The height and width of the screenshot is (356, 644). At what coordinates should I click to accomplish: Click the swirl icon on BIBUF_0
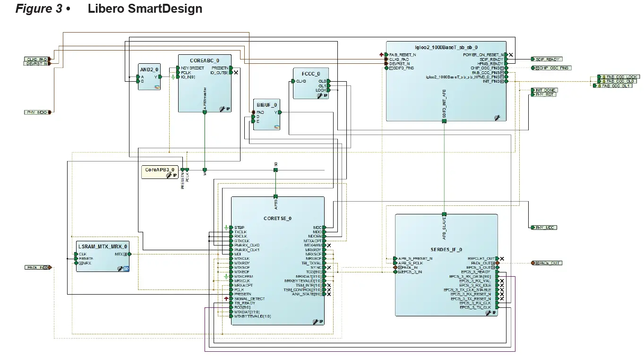coord(277,126)
